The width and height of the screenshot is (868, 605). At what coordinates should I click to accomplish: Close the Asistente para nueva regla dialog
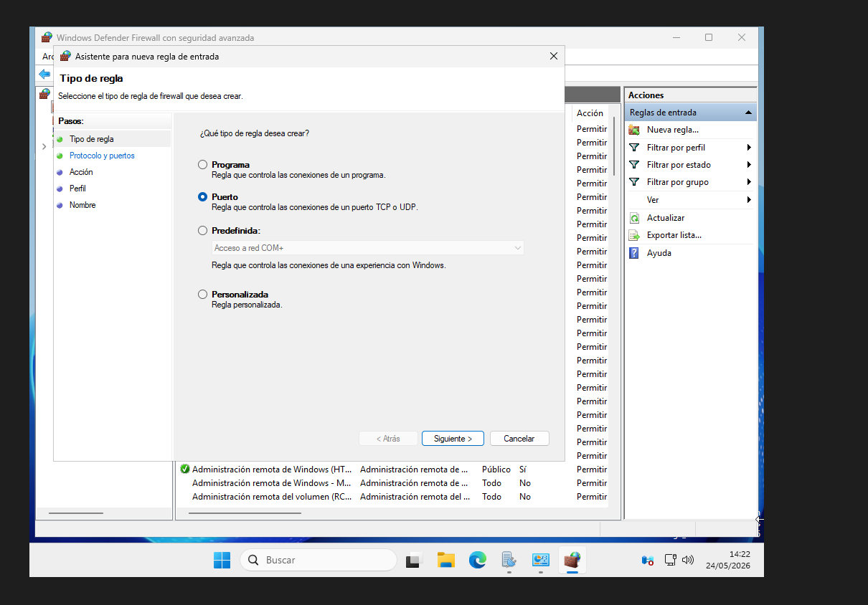pyautogui.click(x=553, y=56)
